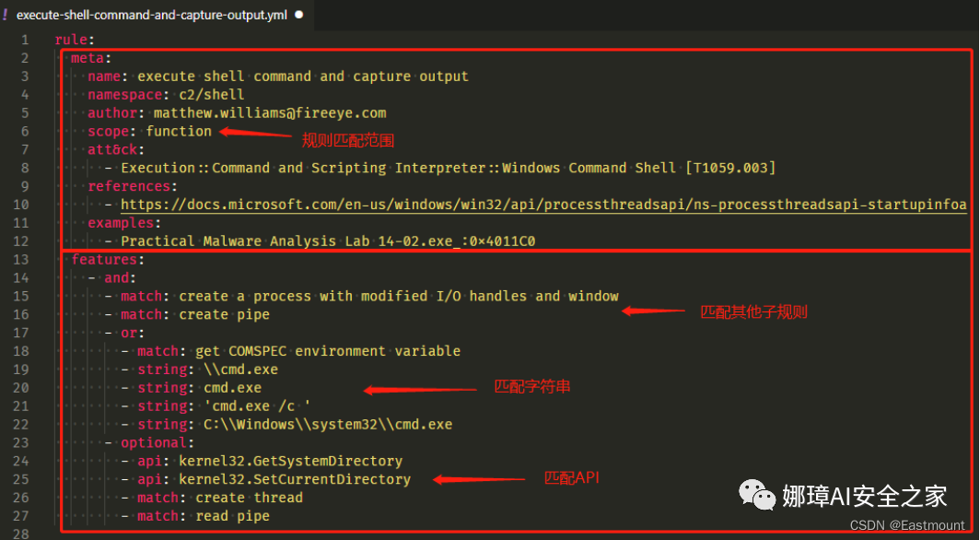The height and width of the screenshot is (540, 980).
Task: Select the execute-shell-command-and-capture-output.yml tab
Action: coord(151,15)
